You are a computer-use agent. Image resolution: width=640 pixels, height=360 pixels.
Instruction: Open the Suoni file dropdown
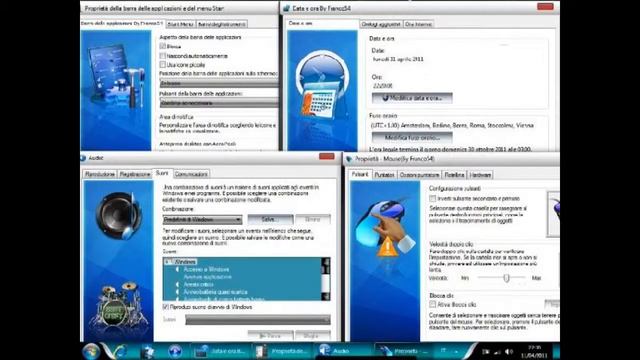click(258, 320)
